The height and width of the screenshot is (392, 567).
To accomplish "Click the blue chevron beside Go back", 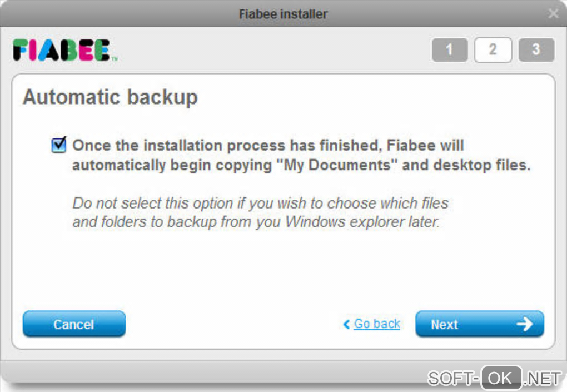I will [x=347, y=324].
